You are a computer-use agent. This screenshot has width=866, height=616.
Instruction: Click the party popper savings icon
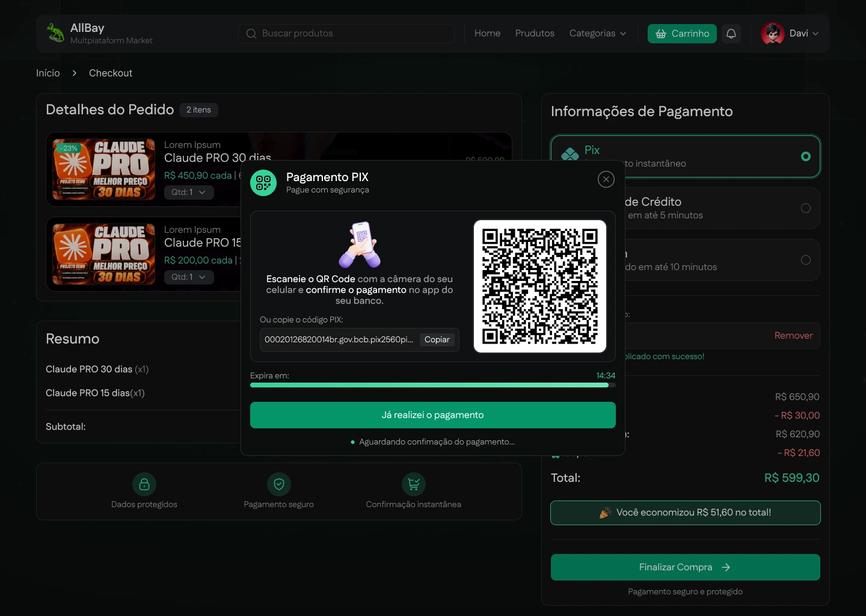coord(606,513)
